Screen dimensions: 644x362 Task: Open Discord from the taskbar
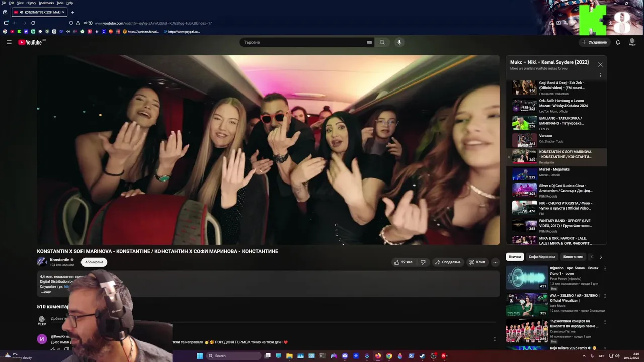[x=345, y=356]
